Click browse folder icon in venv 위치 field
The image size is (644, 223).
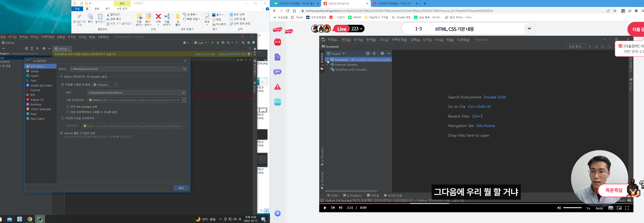[183, 93]
